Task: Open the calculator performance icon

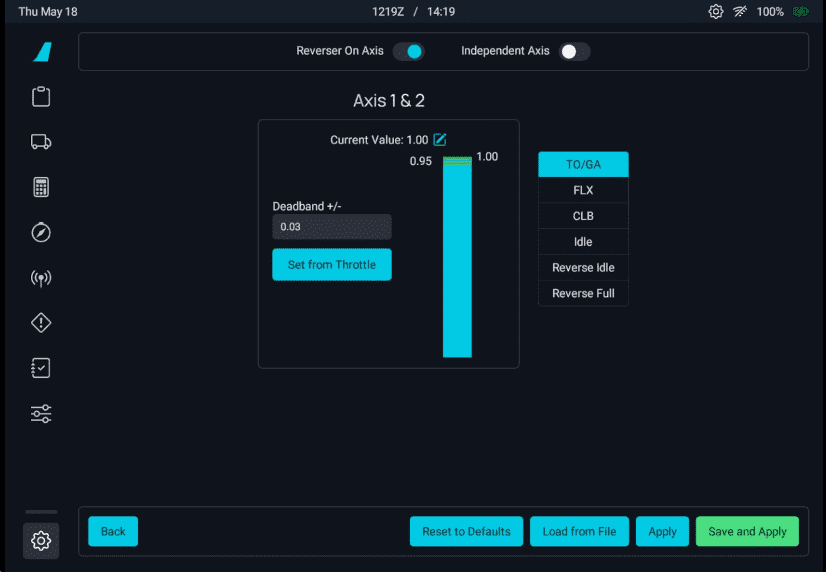Action: [x=41, y=187]
